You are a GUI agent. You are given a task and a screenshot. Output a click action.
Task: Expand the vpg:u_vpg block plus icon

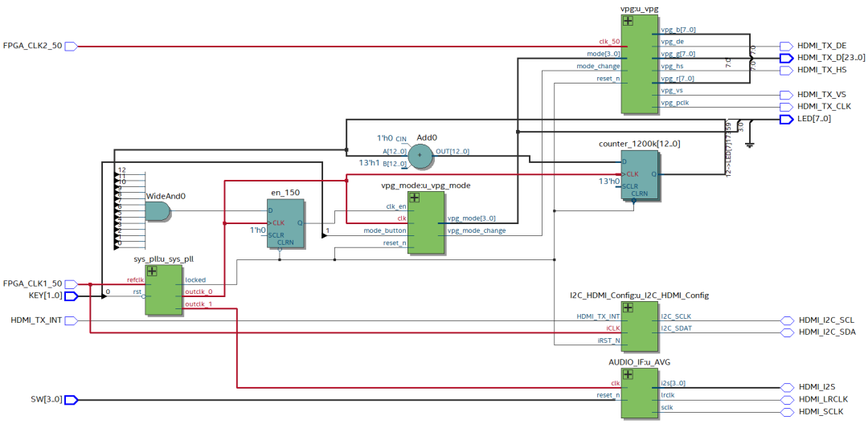pos(628,21)
